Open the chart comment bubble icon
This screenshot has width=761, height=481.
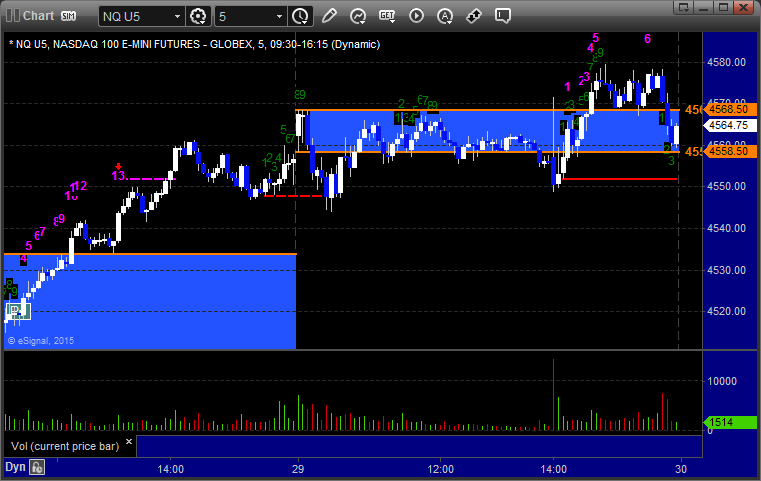tap(503, 16)
